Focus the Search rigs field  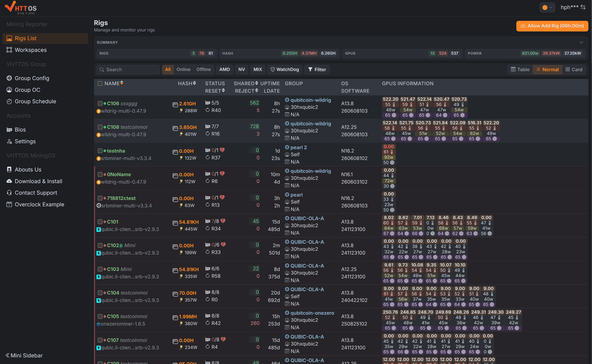(x=128, y=69)
